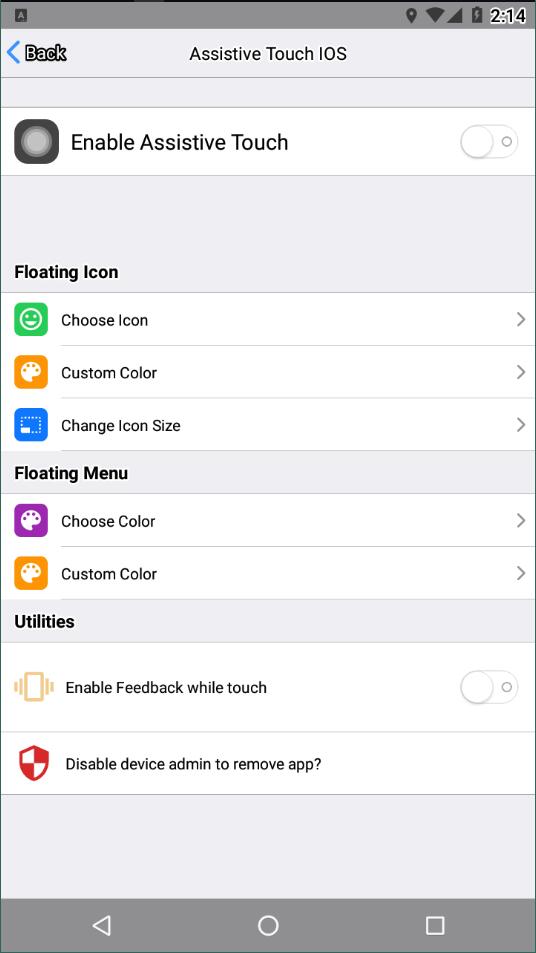Go Back using the top-left button
Image resolution: width=536 pixels, height=953 pixels.
[36, 53]
